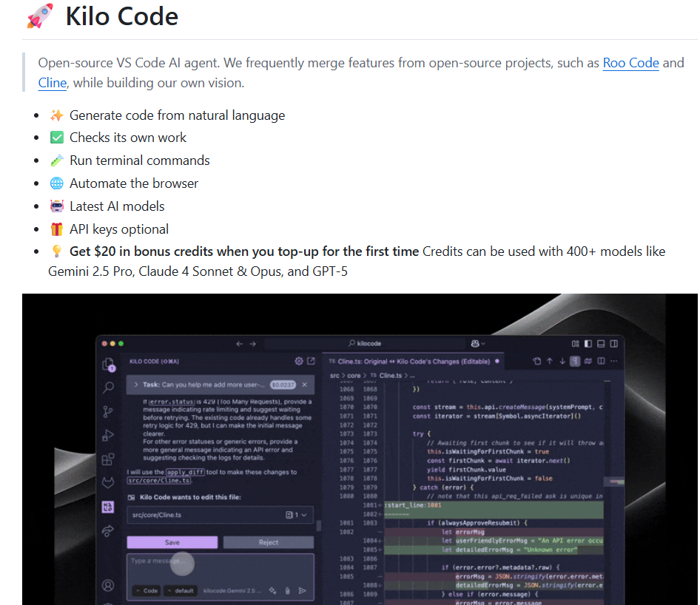Click the start_line:1081 added line
The height and width of the screenshot is (605, 700).
pyautogui.click(x=494, y=505)
